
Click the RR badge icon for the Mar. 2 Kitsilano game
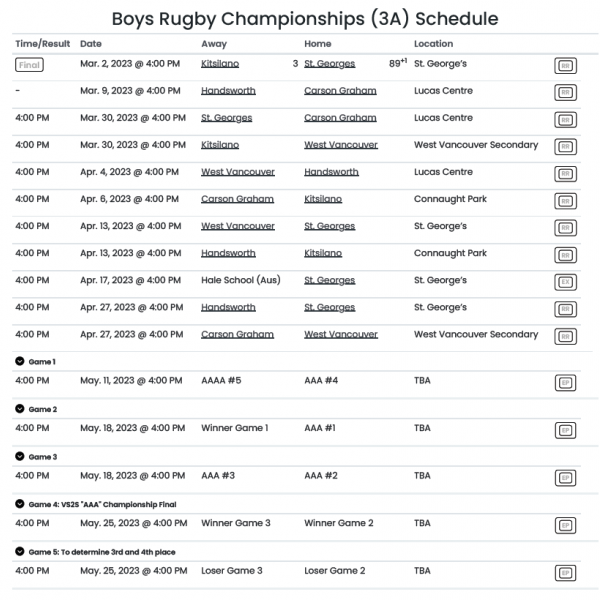pos(565,66)
